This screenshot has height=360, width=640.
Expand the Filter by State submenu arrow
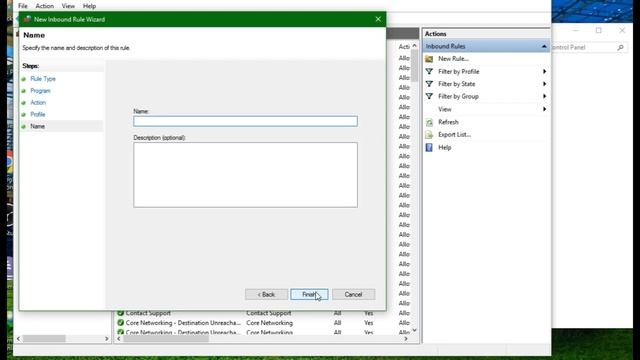(544, 84)
